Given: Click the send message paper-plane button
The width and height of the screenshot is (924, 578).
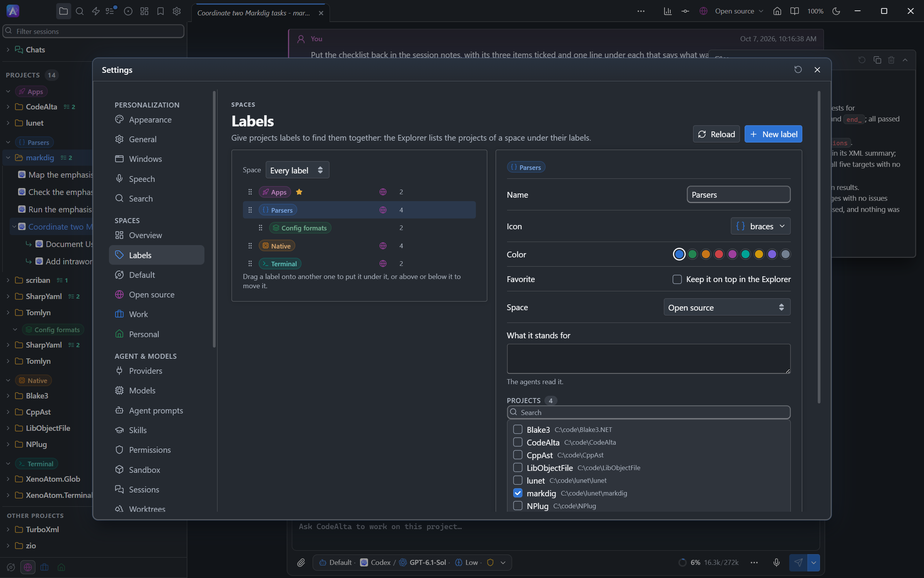Looking at the screenshot, I should 798,563.
